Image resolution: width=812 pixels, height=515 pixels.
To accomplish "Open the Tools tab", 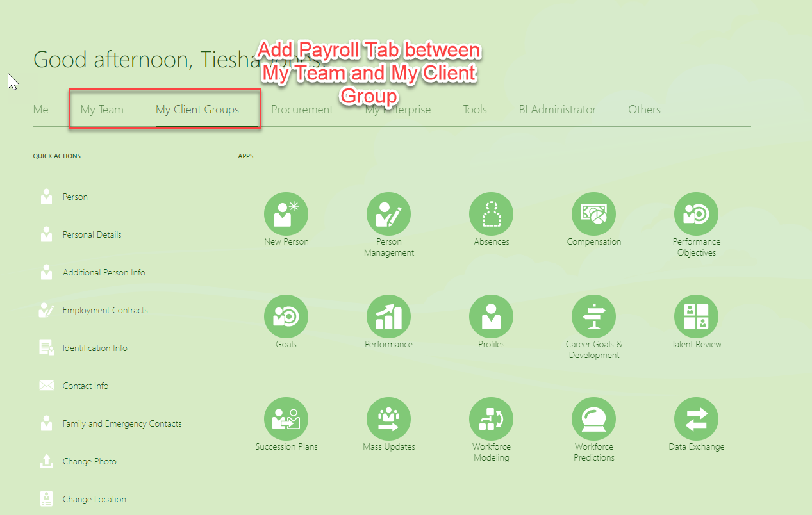I will 475,110.
